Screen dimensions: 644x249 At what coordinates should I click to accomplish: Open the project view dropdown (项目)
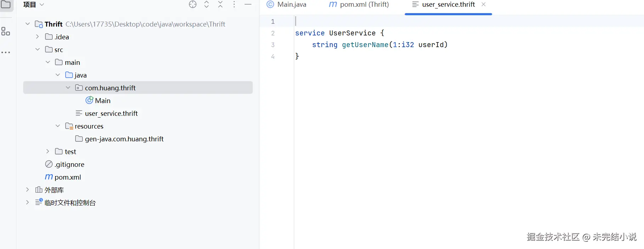pos(34,5)
